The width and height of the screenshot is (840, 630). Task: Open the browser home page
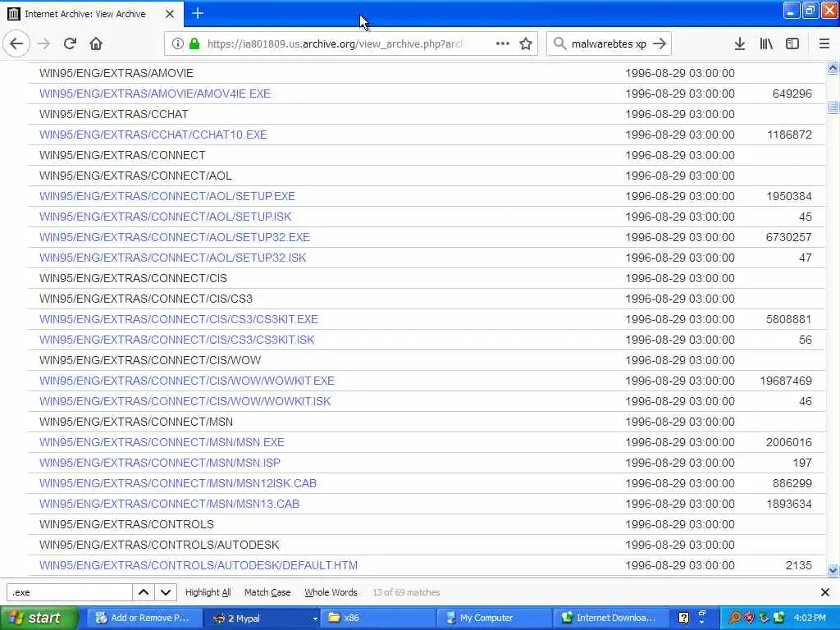[x=96, y=44]
